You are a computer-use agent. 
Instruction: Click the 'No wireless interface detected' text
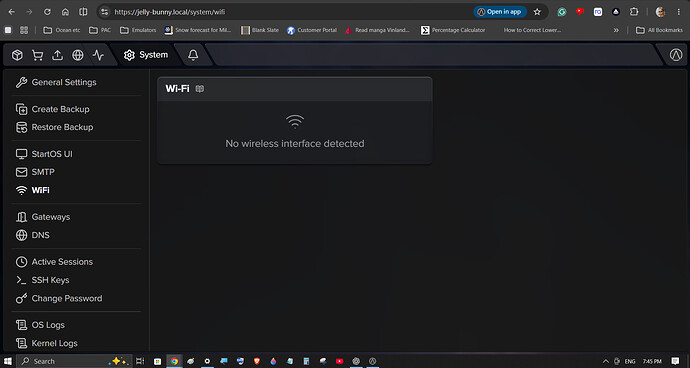pyautogui.click(x=295, y=144)
